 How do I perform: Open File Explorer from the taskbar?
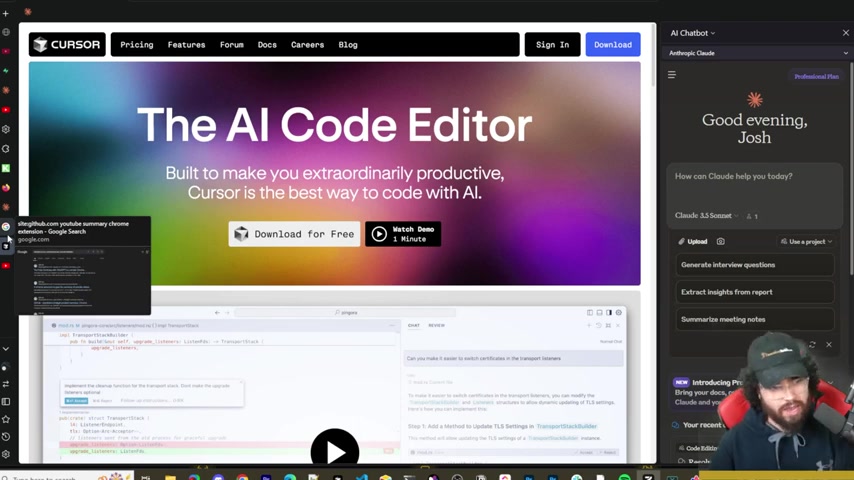170,477
